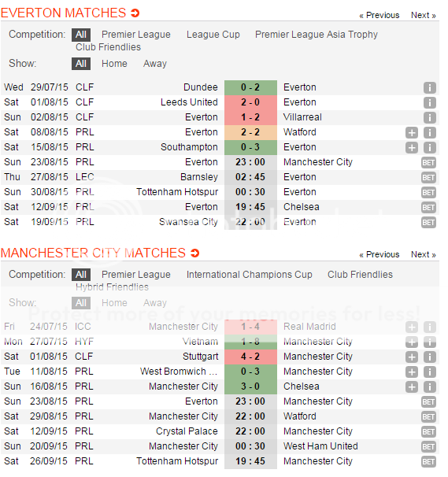Open info icon for Dundee vs Everton match

coord(429,88)
